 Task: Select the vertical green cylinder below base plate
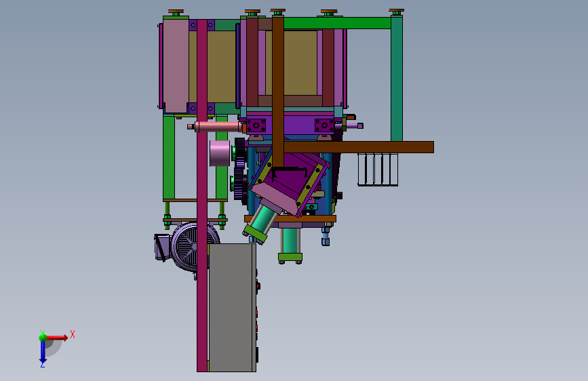290,243
